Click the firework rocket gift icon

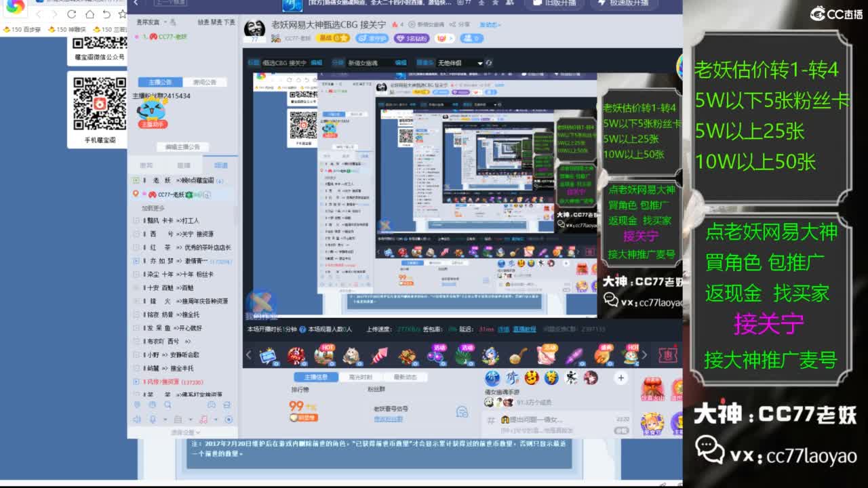379,354
